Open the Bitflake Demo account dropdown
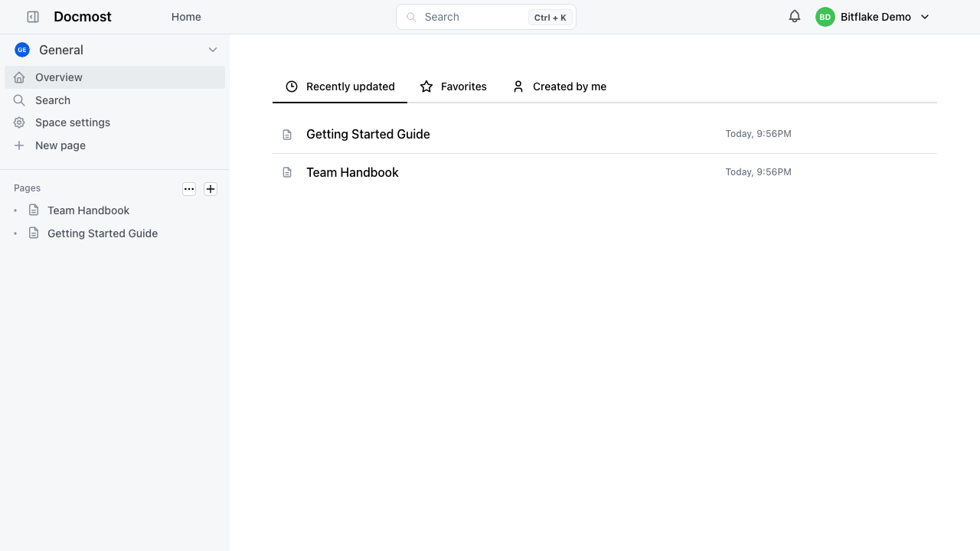 click(873, 17)
